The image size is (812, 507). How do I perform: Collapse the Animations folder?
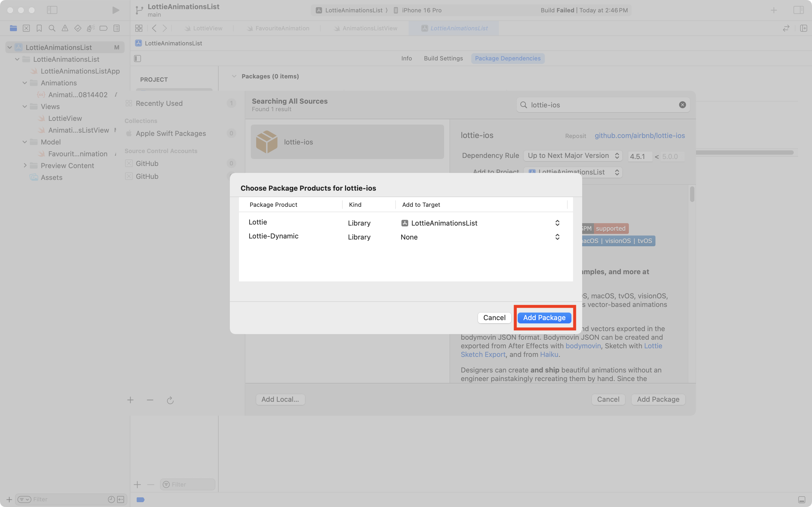(x=25, y=83)
